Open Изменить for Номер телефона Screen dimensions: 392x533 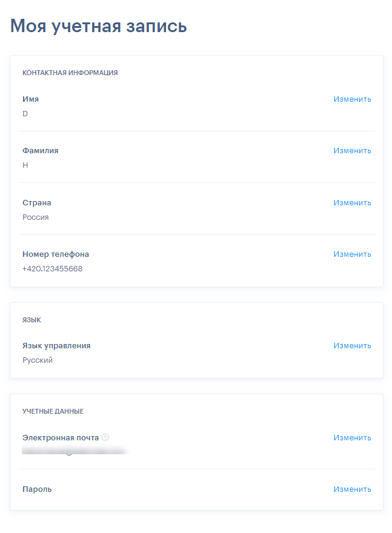tap(352, 254)
